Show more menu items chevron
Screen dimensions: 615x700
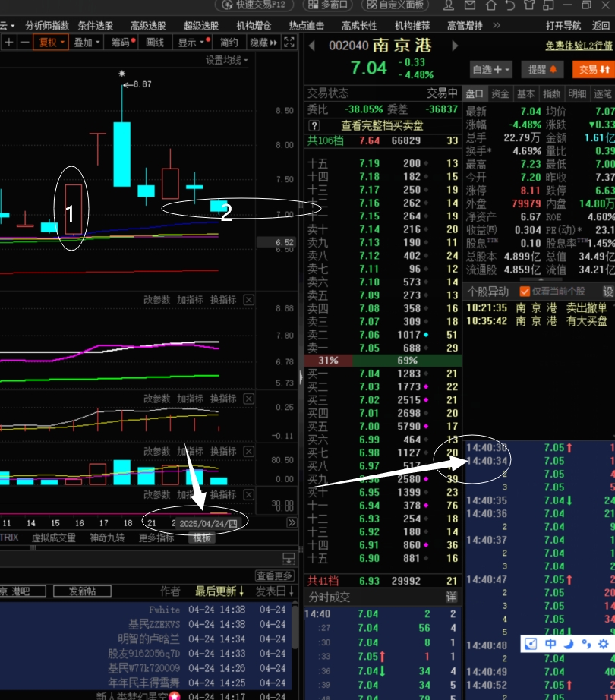(497, 26)
